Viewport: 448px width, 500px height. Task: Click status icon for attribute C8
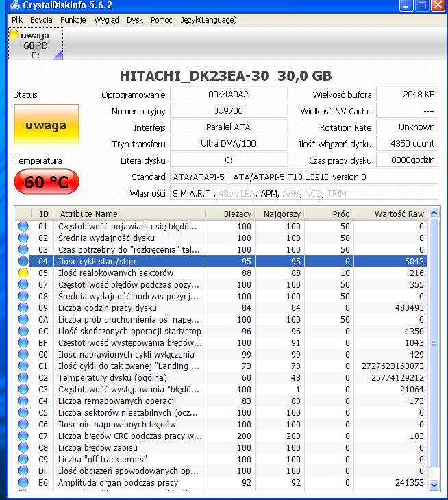(x=23, y=447)
